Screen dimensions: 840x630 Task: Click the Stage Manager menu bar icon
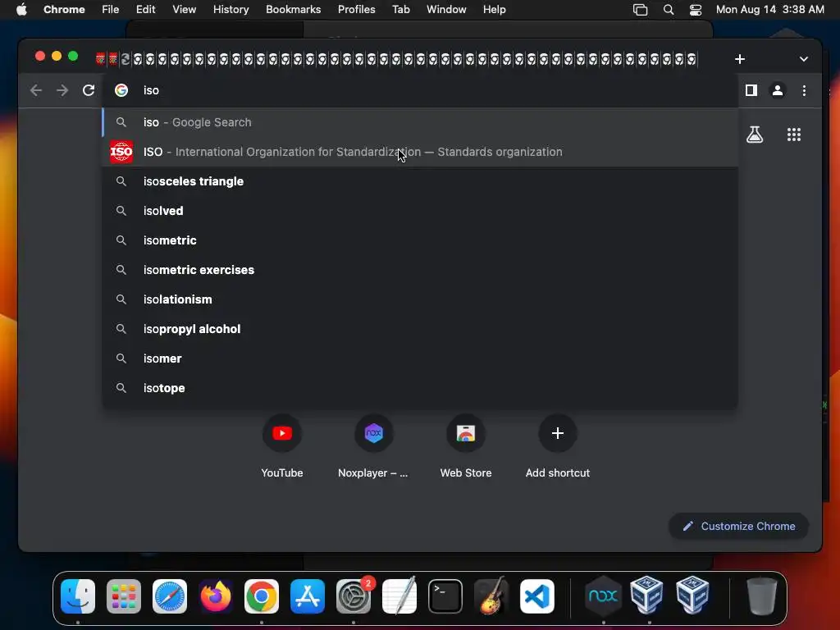point(640,10)
